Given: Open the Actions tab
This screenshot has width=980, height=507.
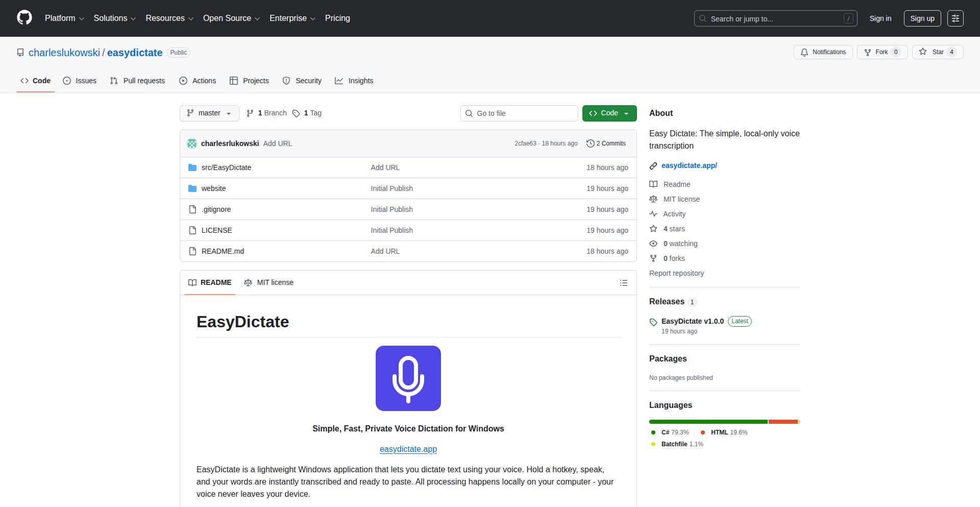Looking at the screenshot, I should coord(198,81).
